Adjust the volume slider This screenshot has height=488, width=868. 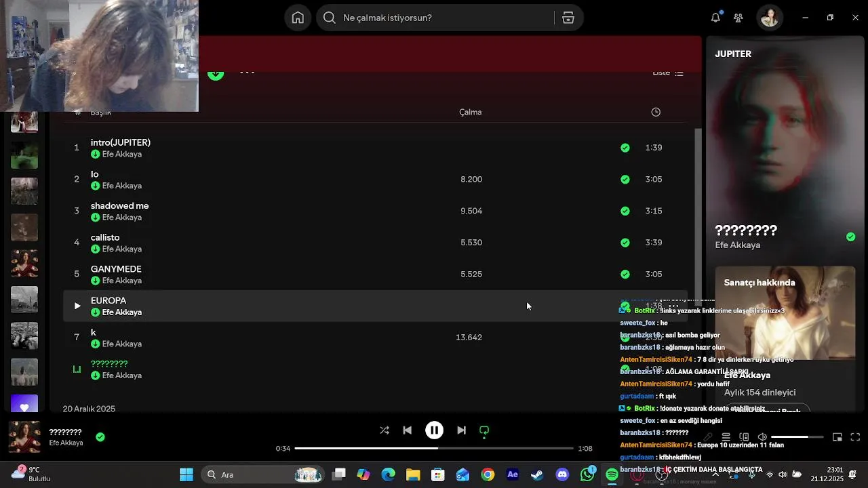click(797, 437)
